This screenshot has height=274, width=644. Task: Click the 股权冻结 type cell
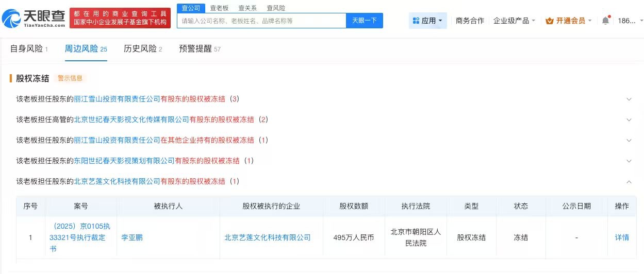tap(471, 237)
